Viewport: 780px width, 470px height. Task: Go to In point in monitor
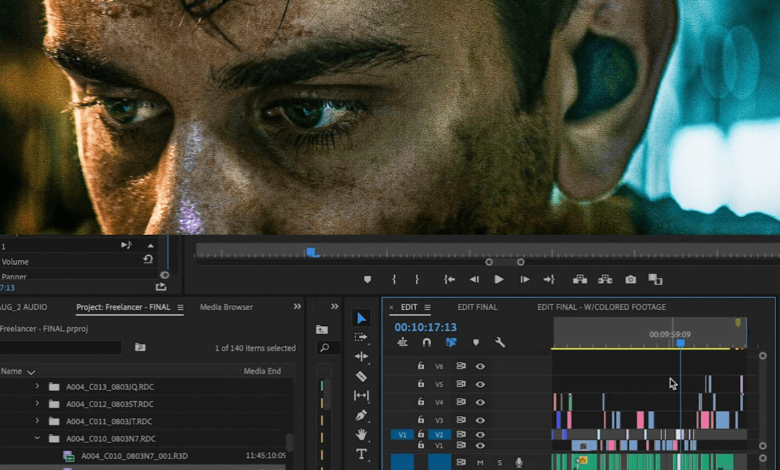(x=449, y=280)
